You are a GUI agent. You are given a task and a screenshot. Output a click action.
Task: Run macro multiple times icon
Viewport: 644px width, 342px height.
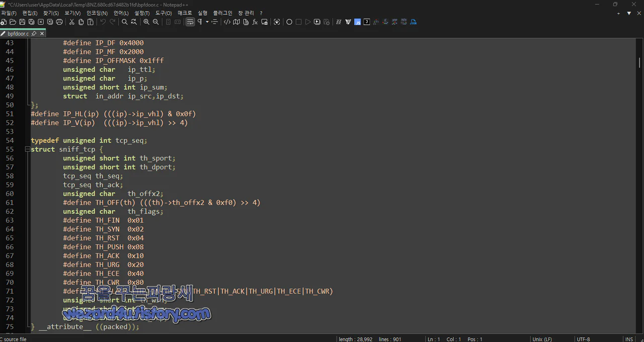tap(317, 22)
